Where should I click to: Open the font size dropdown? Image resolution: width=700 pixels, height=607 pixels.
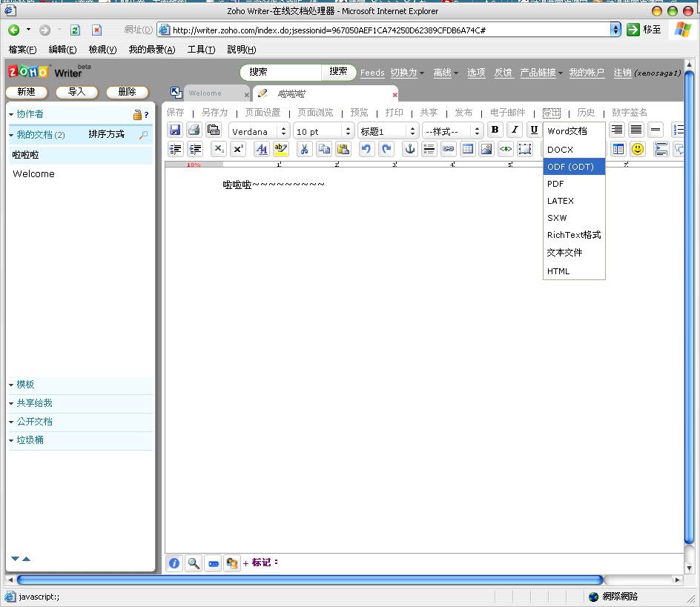(x=324, y=130)
